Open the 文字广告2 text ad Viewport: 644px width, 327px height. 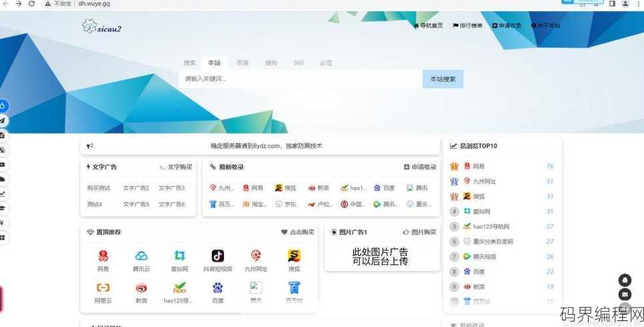tap(136, 188)
